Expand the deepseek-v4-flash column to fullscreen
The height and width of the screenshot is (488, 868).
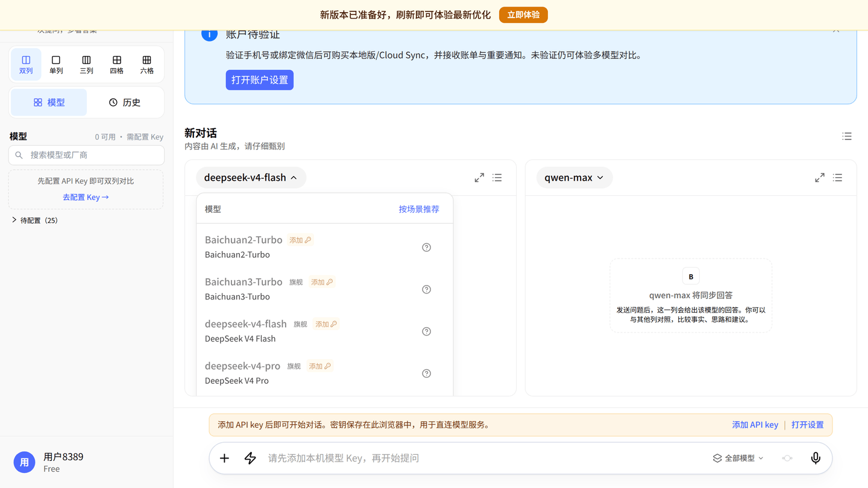(x=479, y=178)
